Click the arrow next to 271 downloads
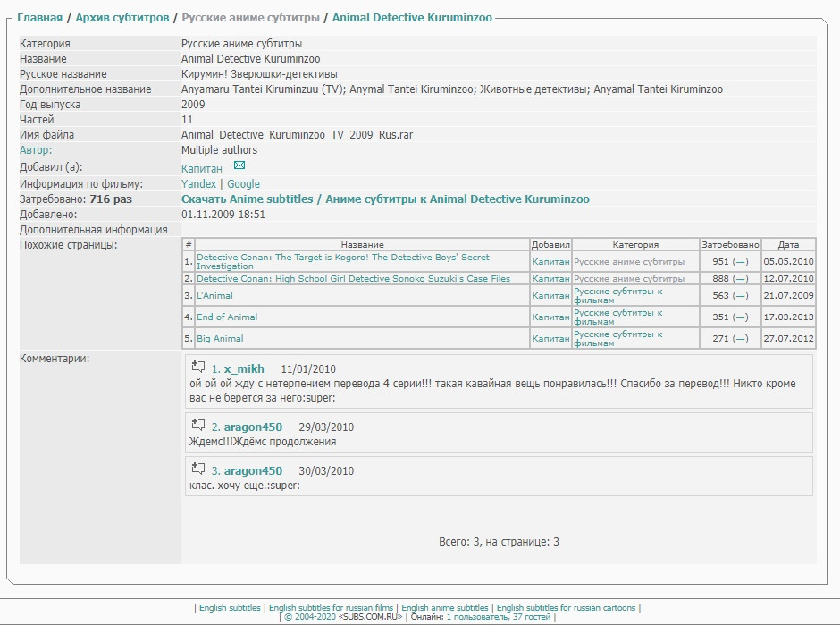 [740, 339]
